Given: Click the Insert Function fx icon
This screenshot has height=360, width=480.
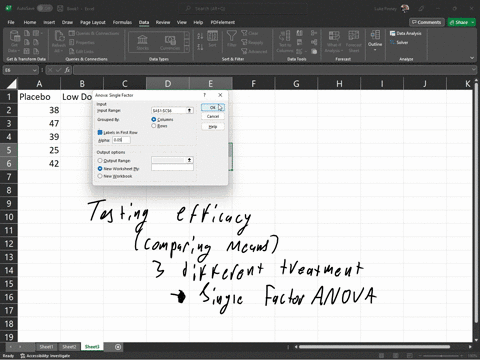Looking at the screenshot, I should pos(67,70).
